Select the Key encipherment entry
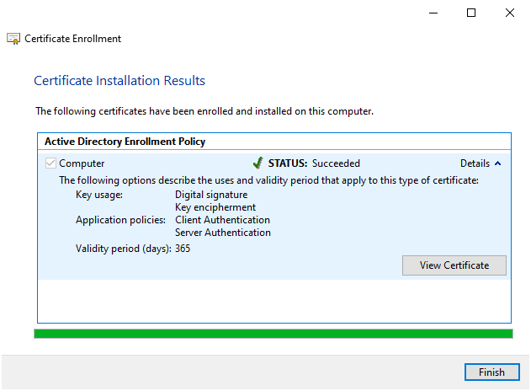 pos(215,207)
